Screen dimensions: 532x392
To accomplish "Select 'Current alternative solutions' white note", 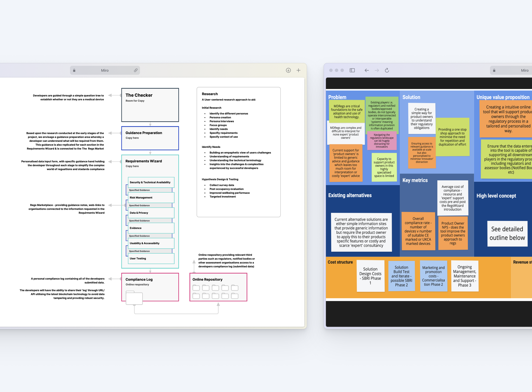I will click(361, 232).
